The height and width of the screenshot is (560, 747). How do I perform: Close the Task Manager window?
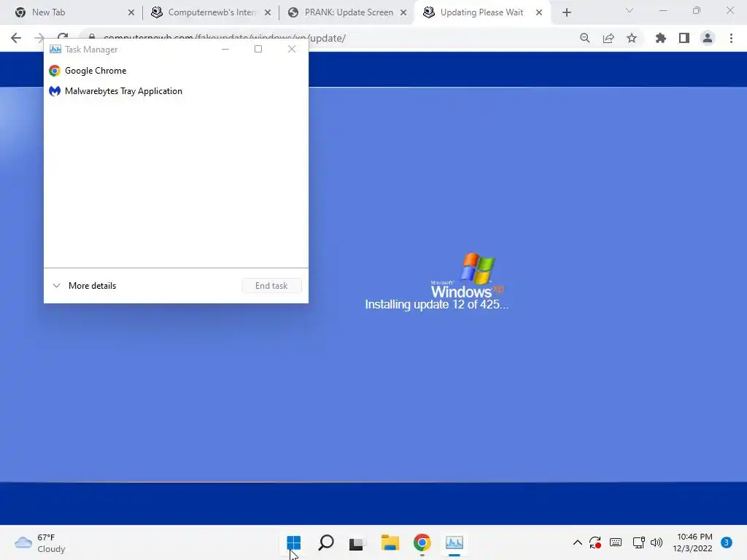(292, 49)
